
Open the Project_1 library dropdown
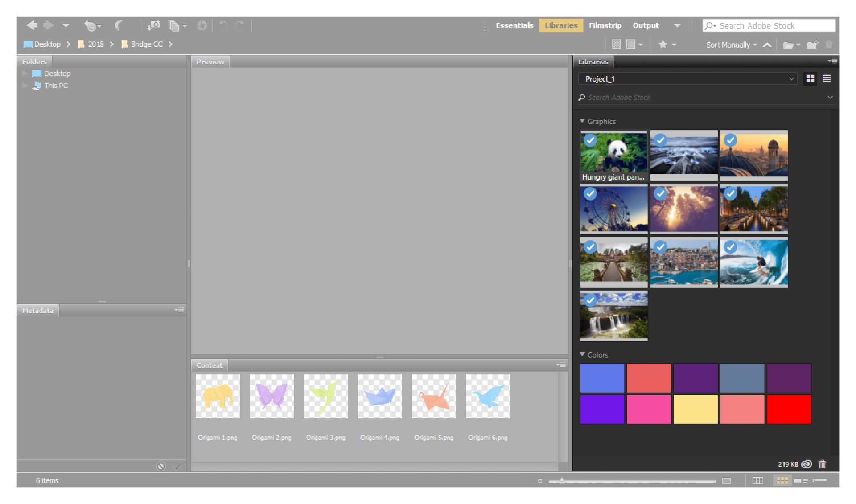(x=688, y=79)
